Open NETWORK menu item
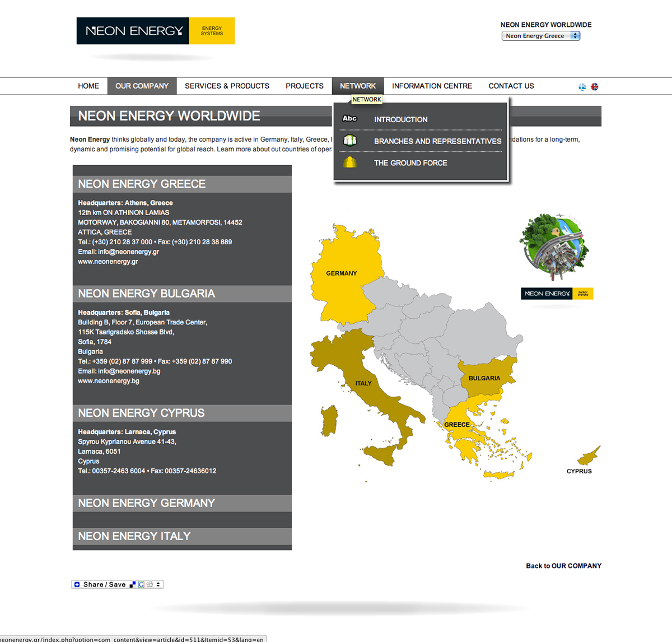 (358, 86)
